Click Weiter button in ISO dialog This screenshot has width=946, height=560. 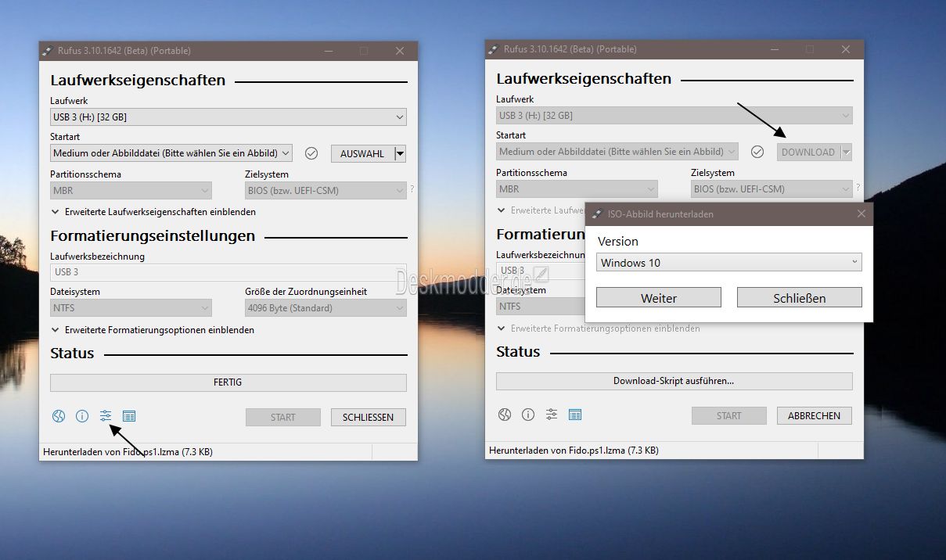(659, 297)
